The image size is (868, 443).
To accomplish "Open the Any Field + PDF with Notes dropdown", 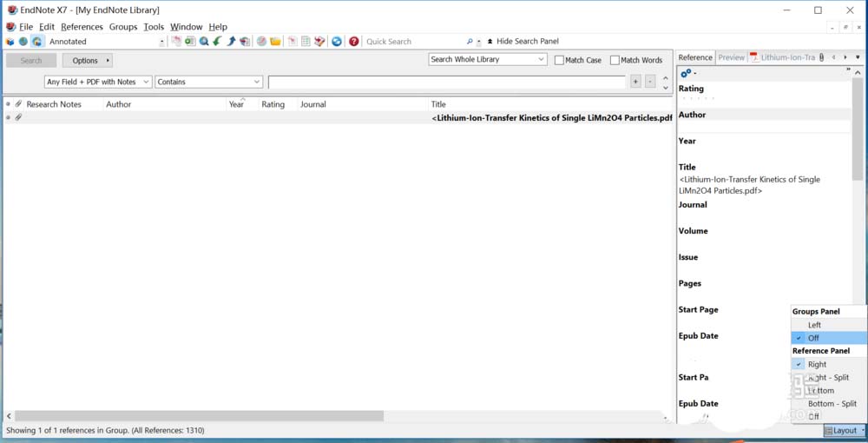I will 98,82.
